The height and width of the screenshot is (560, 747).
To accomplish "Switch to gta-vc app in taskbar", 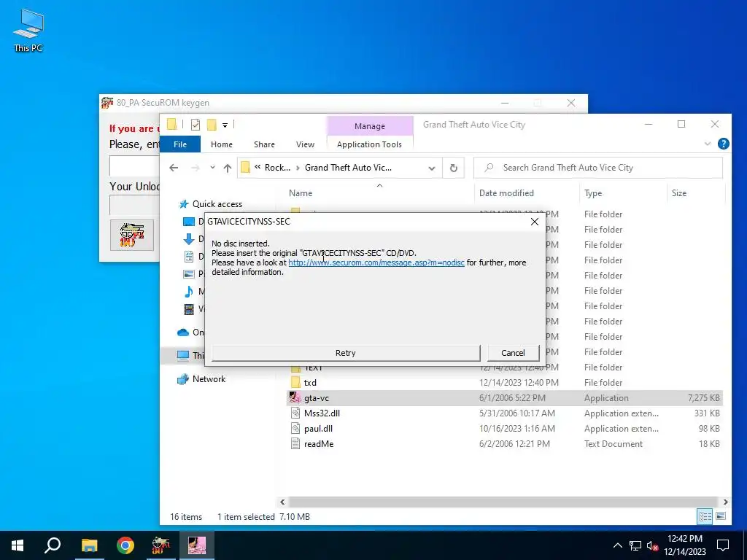I will [197, 545].
